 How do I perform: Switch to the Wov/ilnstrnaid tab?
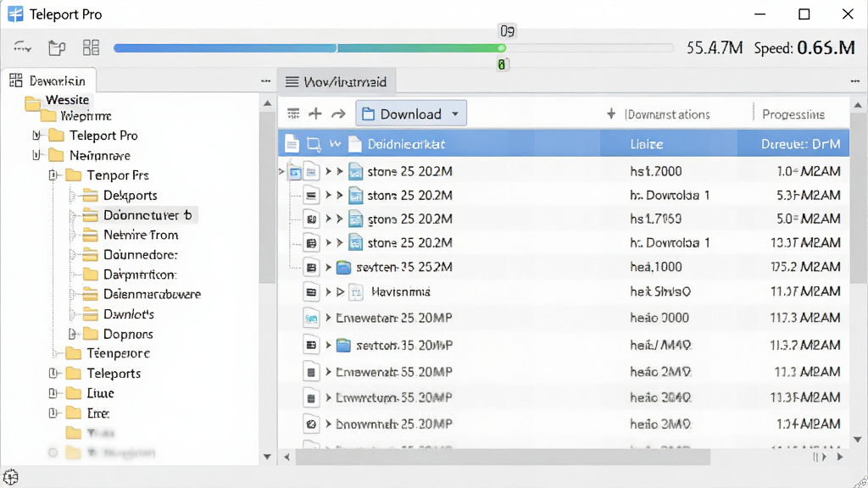[x=336, y=82]
